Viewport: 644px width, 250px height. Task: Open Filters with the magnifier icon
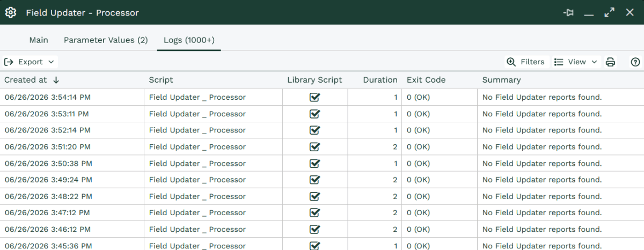point(525,62)
